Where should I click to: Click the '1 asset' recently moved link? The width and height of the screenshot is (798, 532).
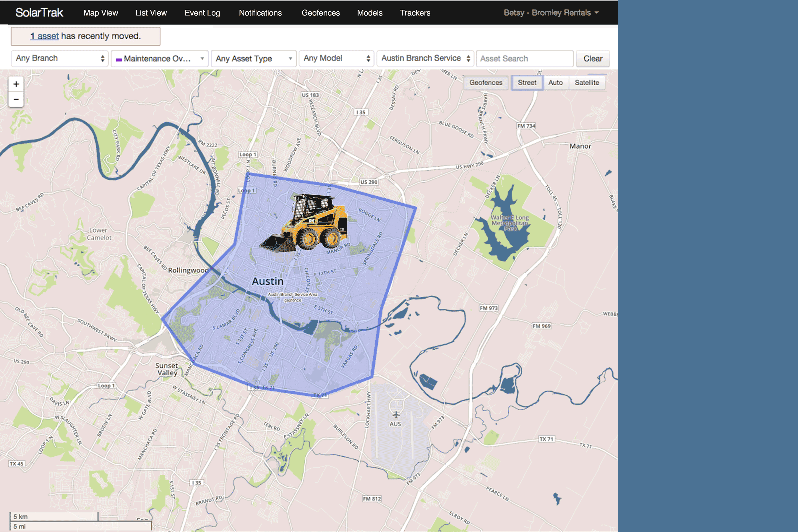pyautogui.click(x=44, y=36)
